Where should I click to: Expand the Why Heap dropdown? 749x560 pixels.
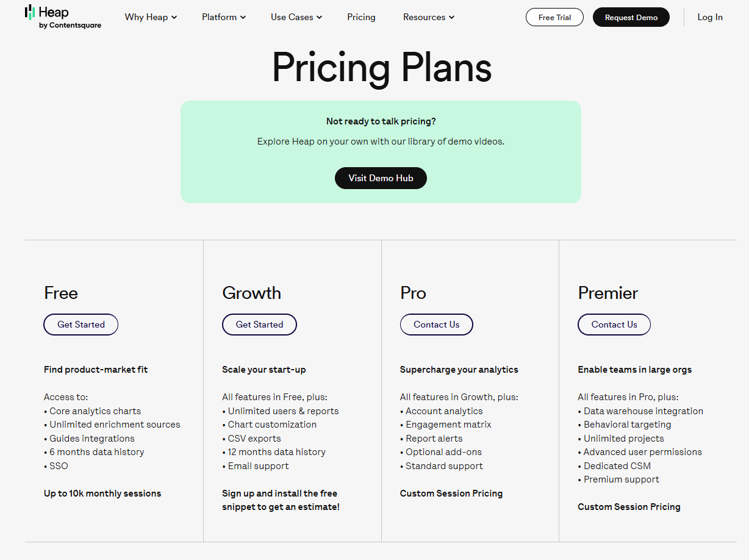(150, 17)
